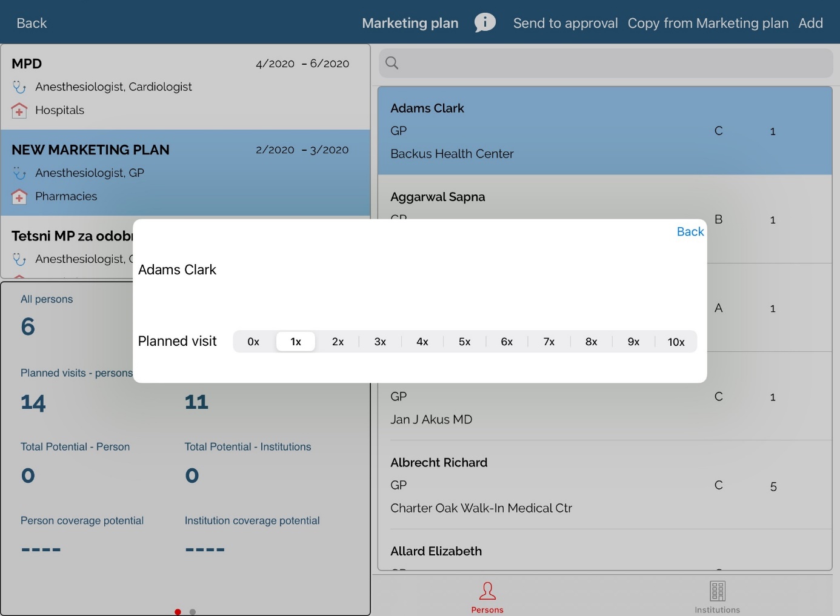Screen dimensions: 840x616
Task: Click the search magnifier icon
Action: (392, 63)
